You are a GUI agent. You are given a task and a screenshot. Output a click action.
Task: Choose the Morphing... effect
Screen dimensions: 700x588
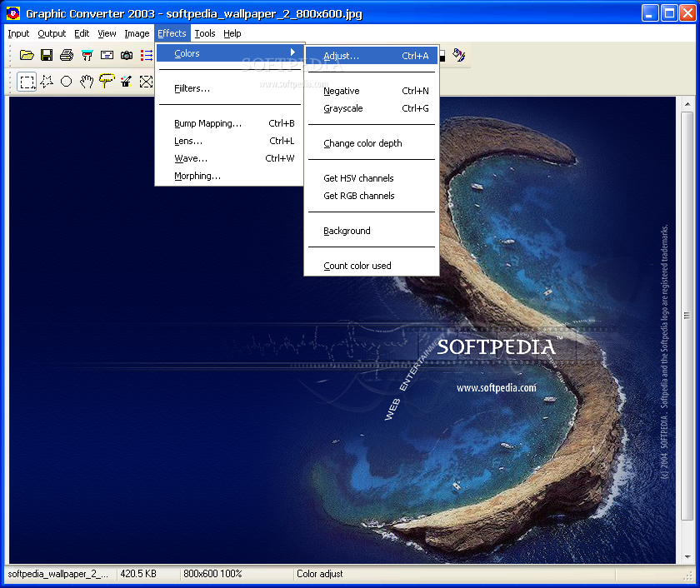pos(228,176)
